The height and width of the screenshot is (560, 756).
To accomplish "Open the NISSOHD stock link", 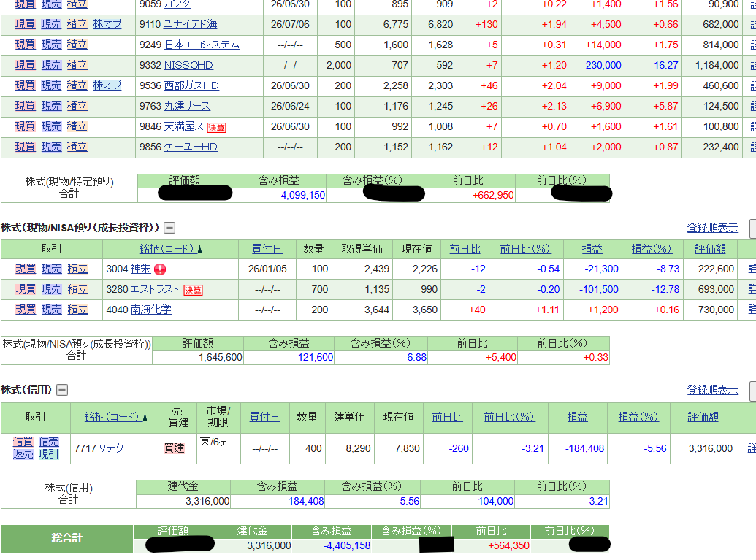I will (188, 65).
